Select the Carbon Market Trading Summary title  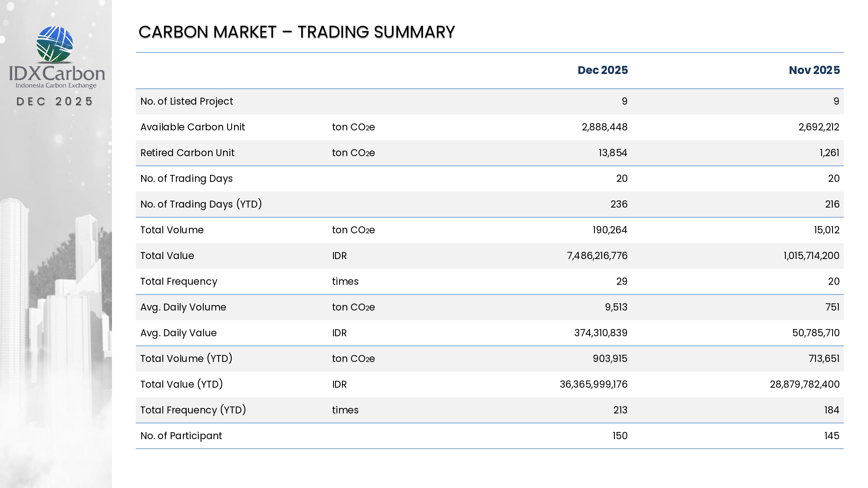click(x=297, y=32)
